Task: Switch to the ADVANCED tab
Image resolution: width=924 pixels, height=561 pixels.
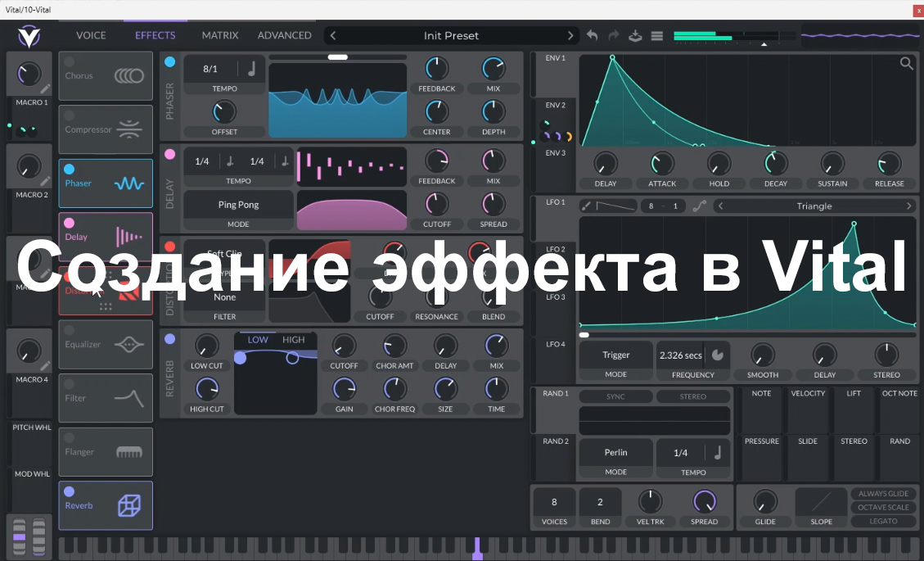Action: [284, 35]
